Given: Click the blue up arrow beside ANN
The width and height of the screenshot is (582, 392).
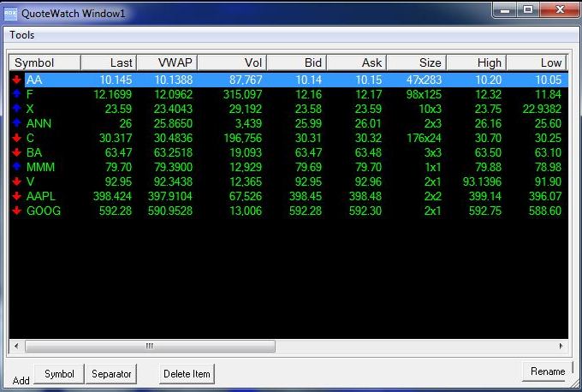Looking at the screenshot, I should tap(16, 123).
